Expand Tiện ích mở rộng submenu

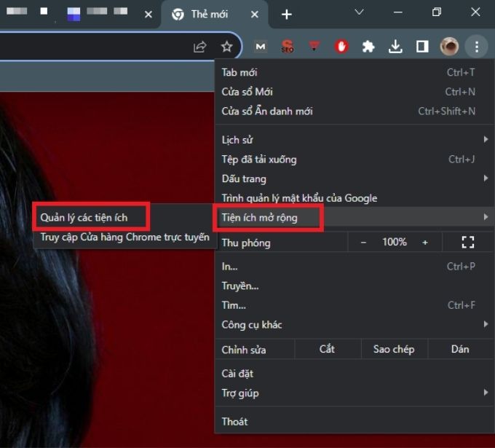point(354,217)
